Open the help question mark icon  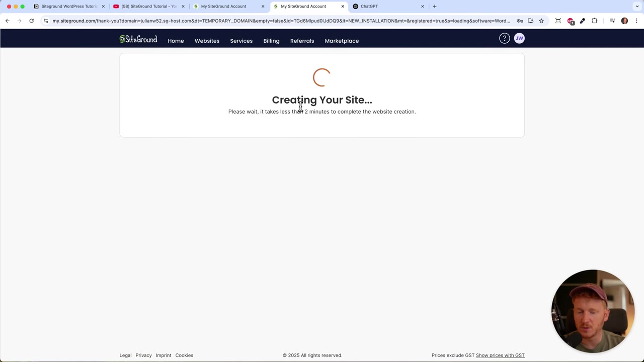[x=504, y=38]
